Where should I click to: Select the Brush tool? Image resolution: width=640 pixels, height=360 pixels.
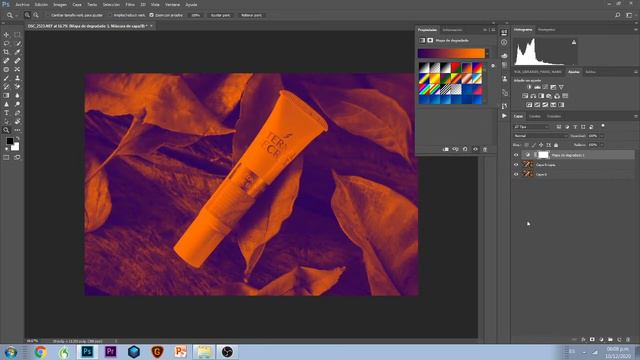(x=6, y=78)
